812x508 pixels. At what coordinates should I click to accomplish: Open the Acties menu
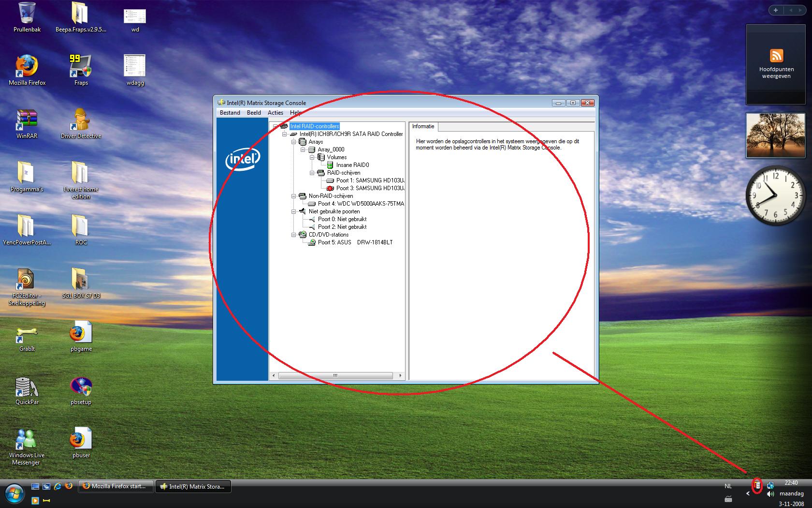click(275, 113)
